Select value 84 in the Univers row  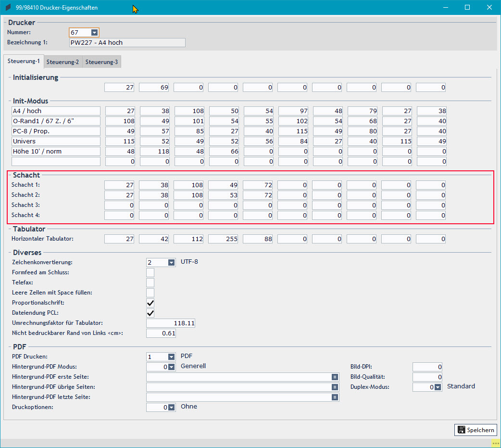click(293, 141)
